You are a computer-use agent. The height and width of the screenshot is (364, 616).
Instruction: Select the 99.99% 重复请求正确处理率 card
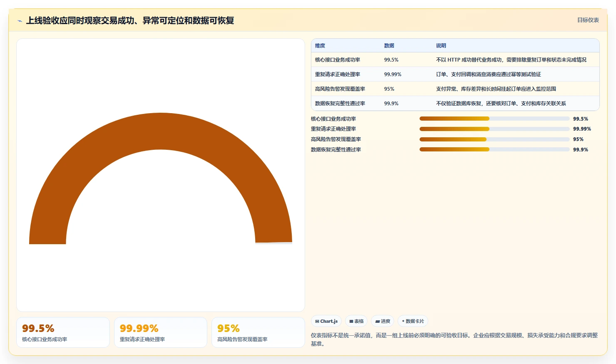point(161,332)
